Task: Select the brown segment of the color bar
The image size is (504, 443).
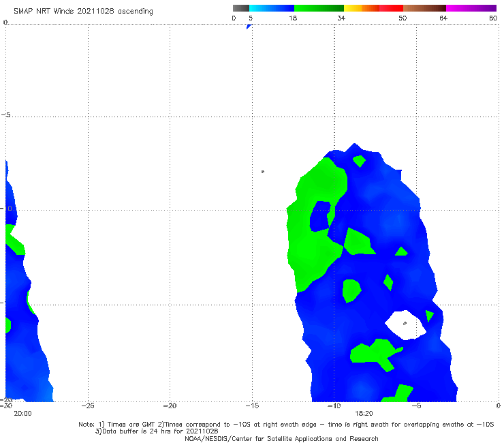Action: [x=424, y=8]
